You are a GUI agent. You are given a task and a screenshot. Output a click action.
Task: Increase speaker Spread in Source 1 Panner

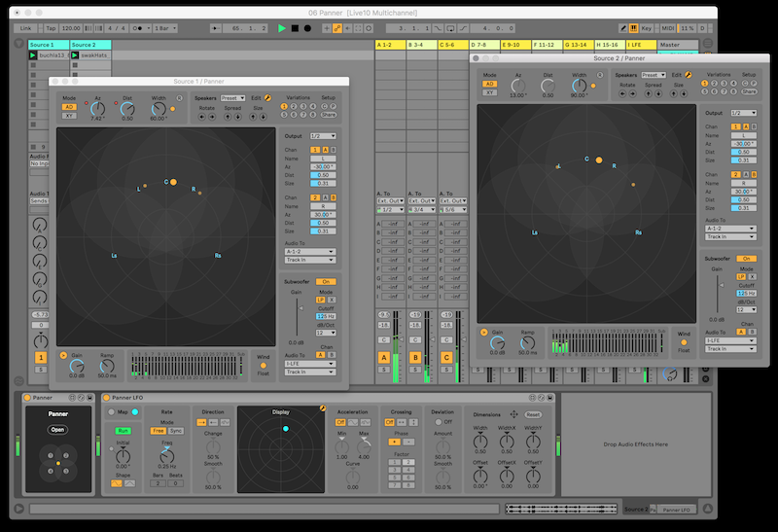[x=228, y=117]
